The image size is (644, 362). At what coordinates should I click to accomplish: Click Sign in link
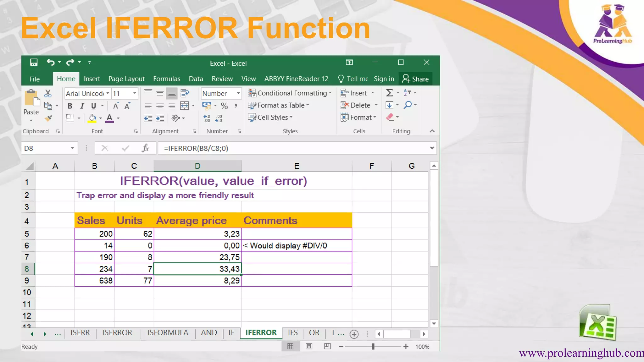coord(384,79)
